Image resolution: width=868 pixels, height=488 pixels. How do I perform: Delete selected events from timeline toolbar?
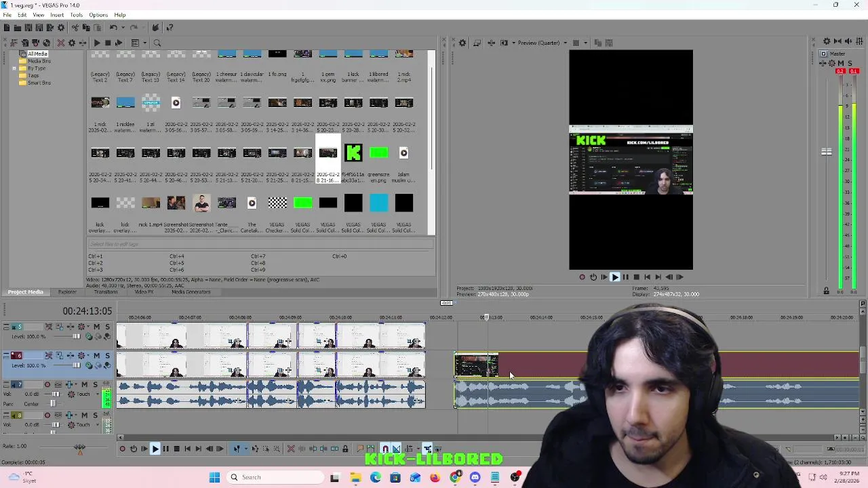(x=291, y=448)
